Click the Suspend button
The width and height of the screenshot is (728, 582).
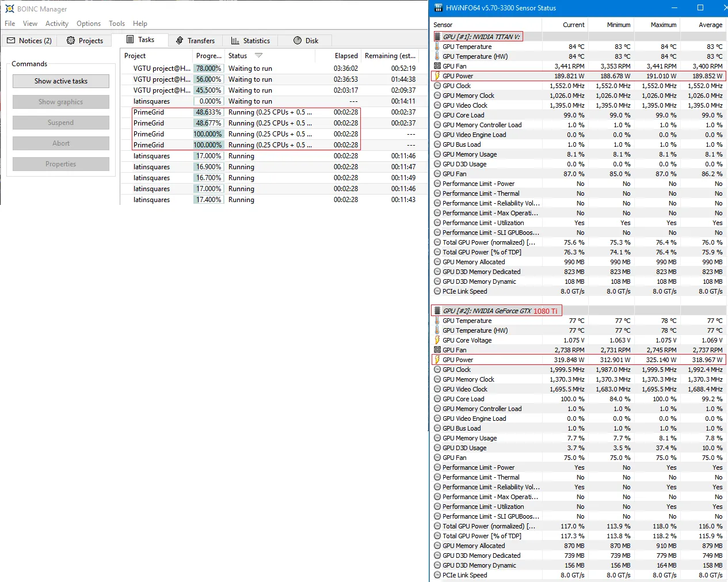(x=61, y=123)
